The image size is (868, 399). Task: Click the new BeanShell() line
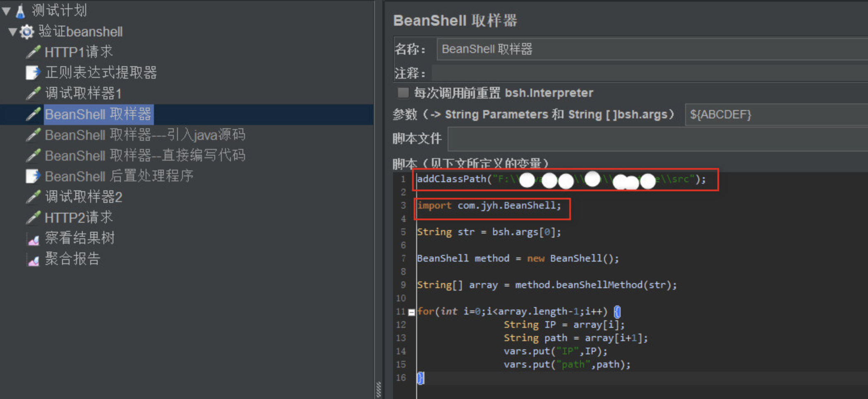[x=518, y=259]
